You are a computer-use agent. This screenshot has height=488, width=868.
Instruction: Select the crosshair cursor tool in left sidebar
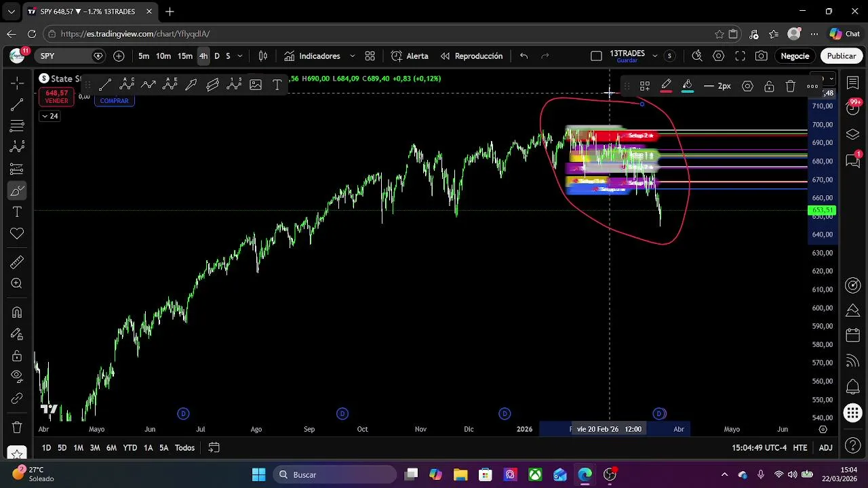click(17, 83)
